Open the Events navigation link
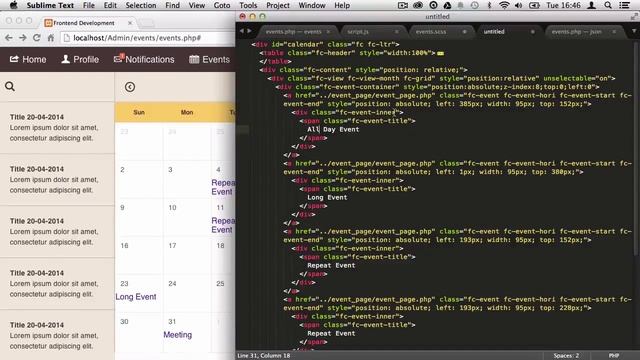The height and width of the screenshot is (360, 640). point(209,59)
